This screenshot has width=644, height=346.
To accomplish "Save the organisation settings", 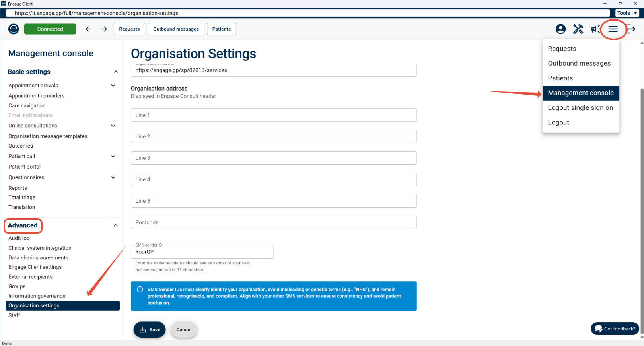I will [150, 330].
